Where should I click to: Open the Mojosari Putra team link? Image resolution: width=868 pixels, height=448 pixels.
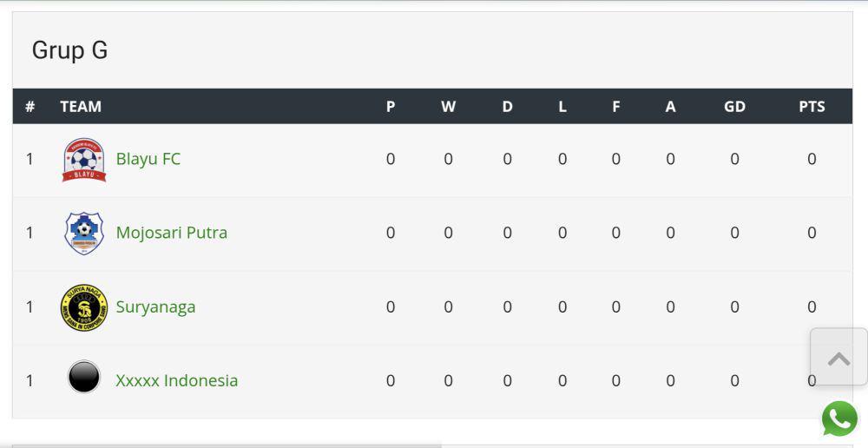tap(172, 233)
